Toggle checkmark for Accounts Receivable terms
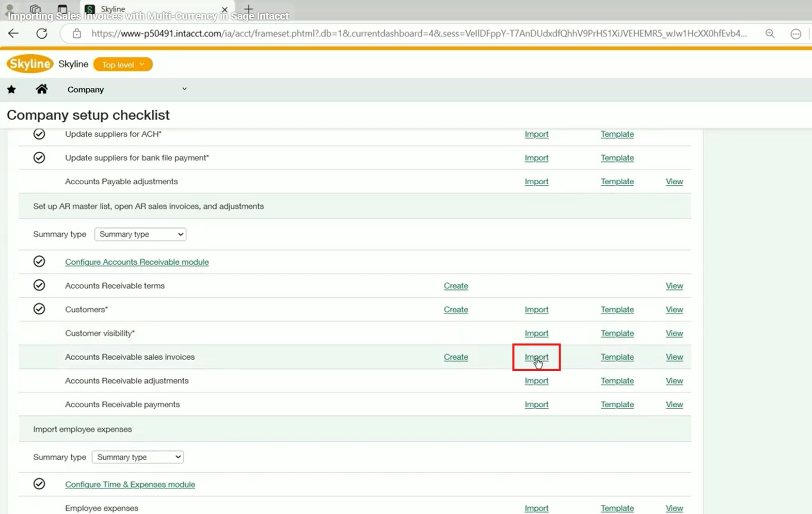Screen dimensions: 812x514 click(x=39, y=285)
